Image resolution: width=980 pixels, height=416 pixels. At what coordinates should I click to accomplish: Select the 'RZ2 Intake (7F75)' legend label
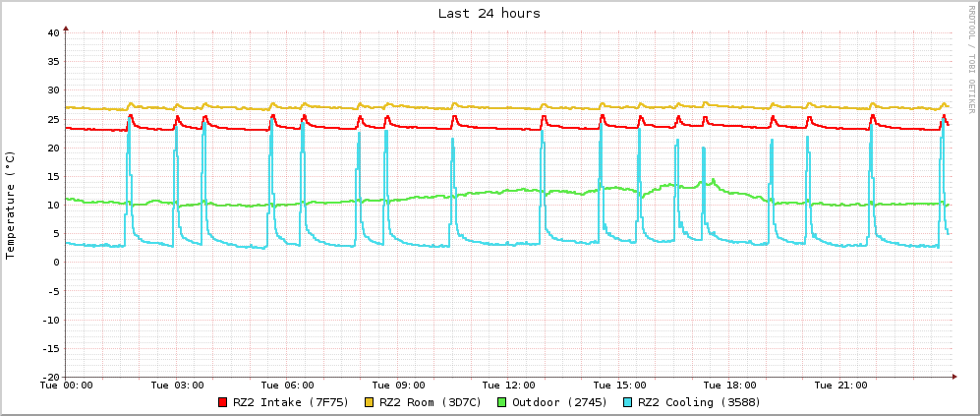pos(291,403)
